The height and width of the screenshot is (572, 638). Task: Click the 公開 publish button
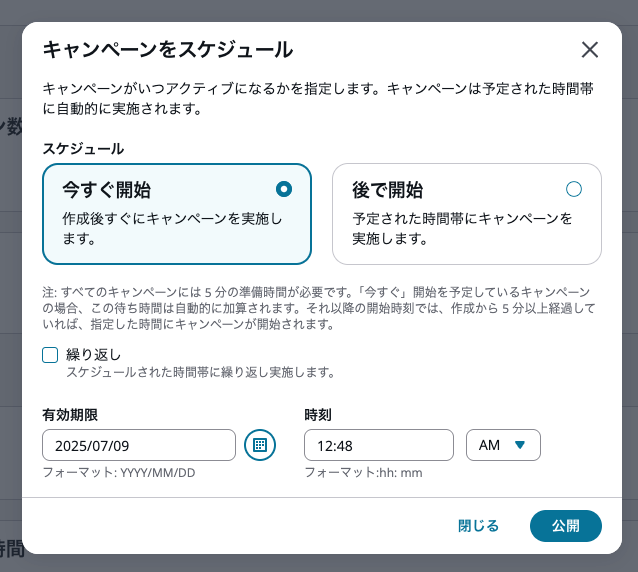pyautogui.click(x=566, y=526)
